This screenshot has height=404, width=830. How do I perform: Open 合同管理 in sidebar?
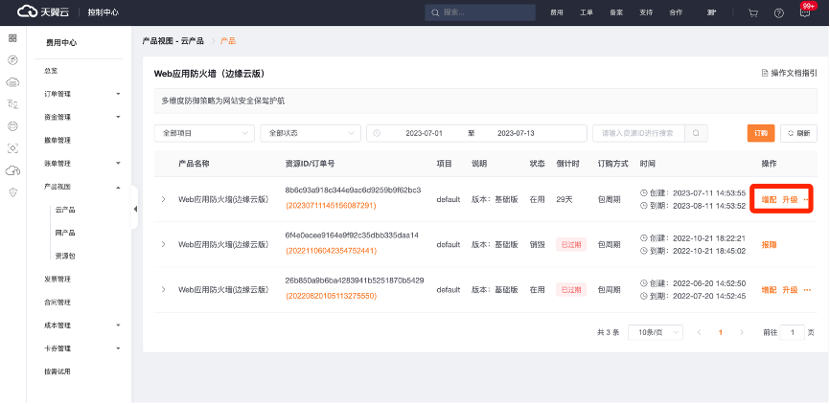[58, 302]
